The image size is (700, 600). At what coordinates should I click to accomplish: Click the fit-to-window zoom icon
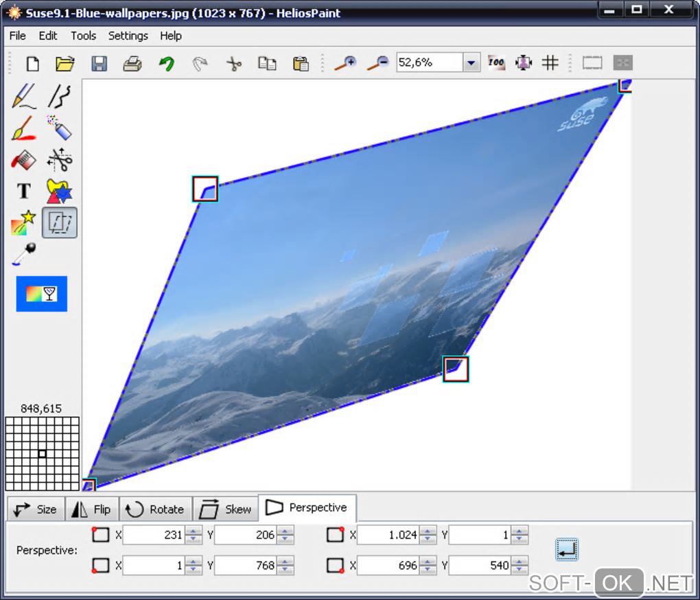(523, 62)
